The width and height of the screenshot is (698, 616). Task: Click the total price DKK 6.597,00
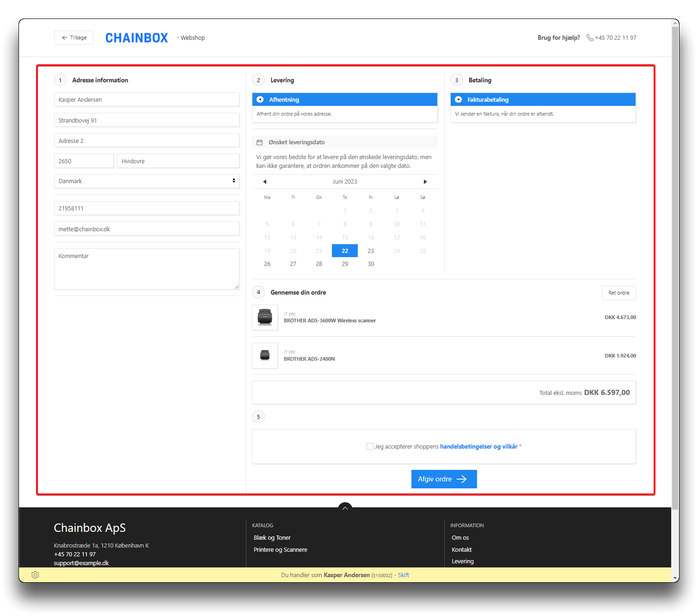tap(607, 393)
